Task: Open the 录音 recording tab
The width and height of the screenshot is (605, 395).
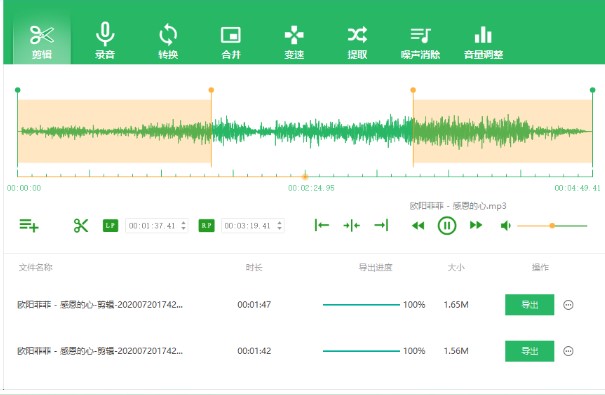Action: (105, 41)
